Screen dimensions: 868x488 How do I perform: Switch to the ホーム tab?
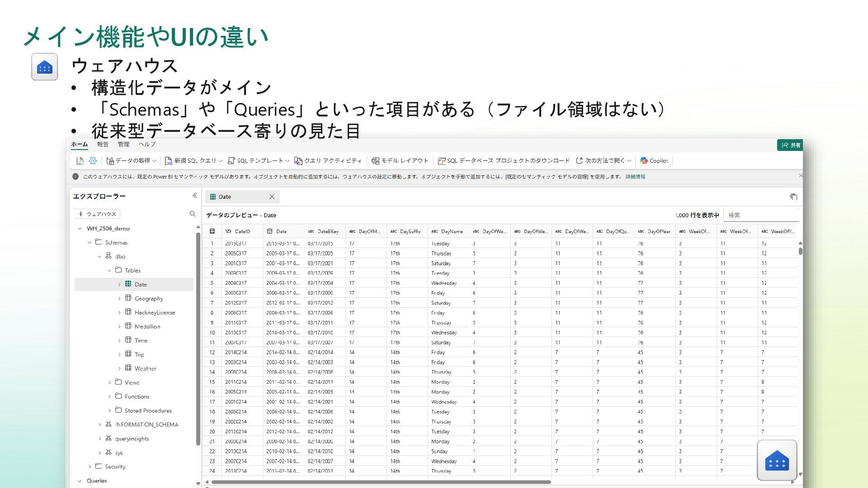pyautogui.click(x=79, y=144)
